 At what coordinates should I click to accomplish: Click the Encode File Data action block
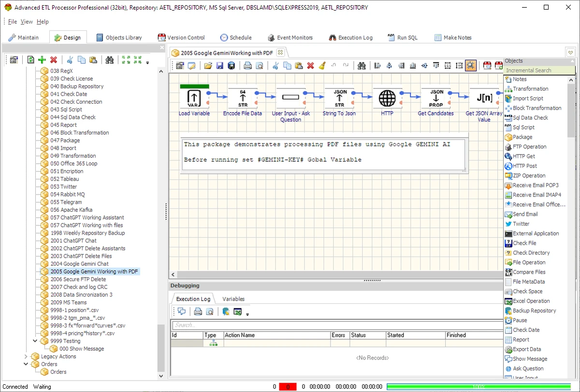click(x=242, y=98)
